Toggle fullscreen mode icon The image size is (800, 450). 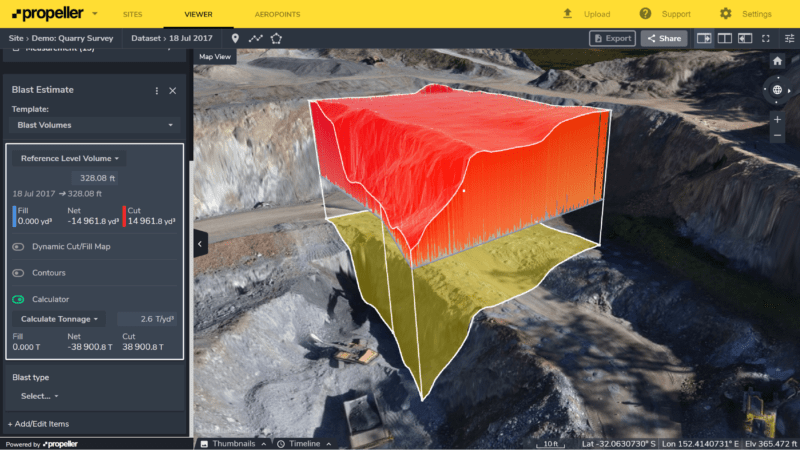click(766, 38)
